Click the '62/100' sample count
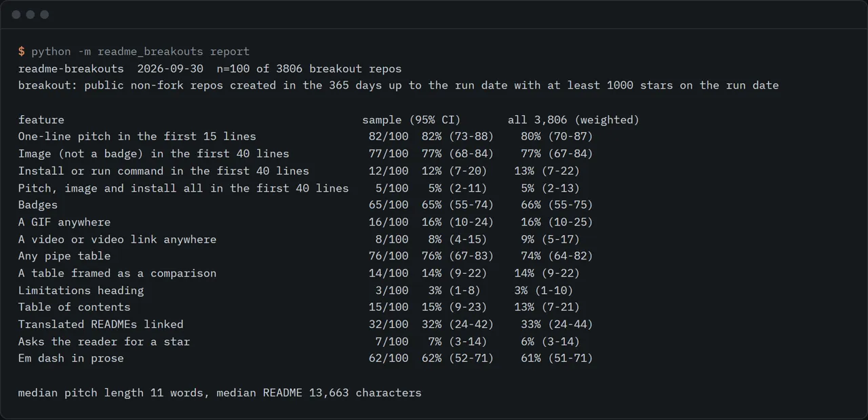This screenshot has height=420, width=868. click(389, 358)
